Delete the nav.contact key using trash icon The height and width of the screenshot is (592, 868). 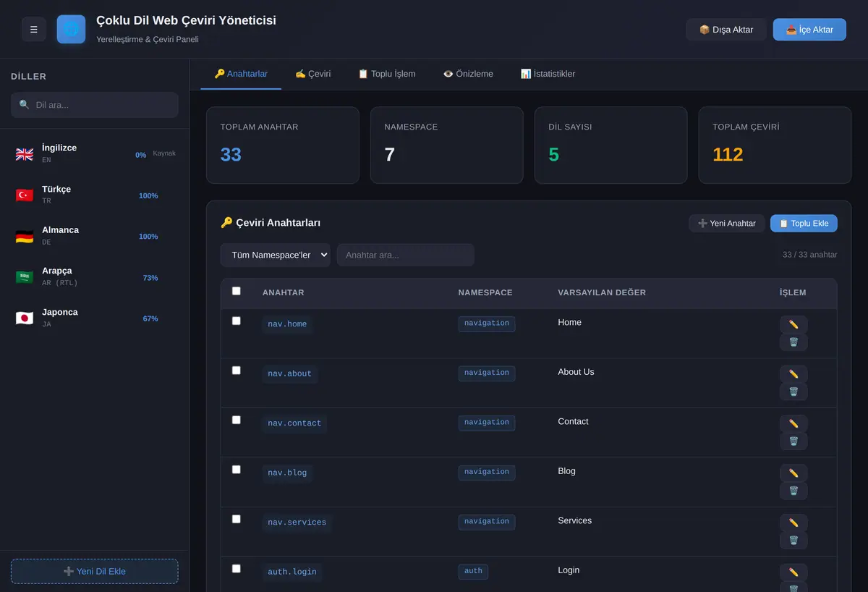tap(793, 441)
